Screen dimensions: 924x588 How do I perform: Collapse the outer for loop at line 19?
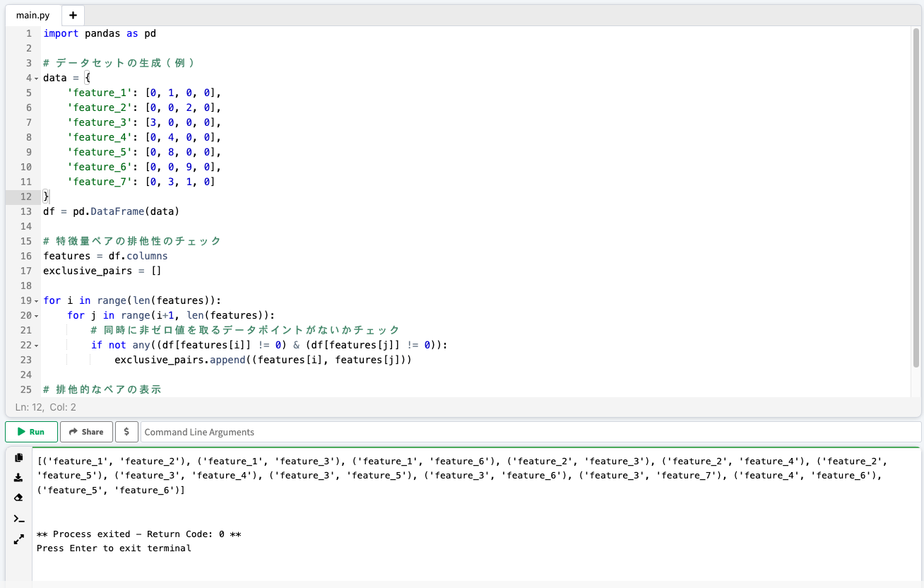[x=36, y=300]
